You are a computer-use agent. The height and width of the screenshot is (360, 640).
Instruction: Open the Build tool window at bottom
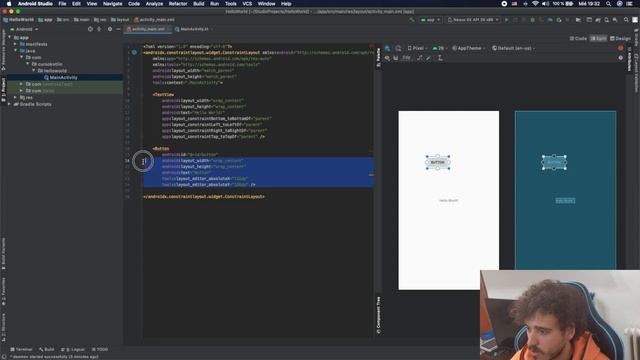47,349
